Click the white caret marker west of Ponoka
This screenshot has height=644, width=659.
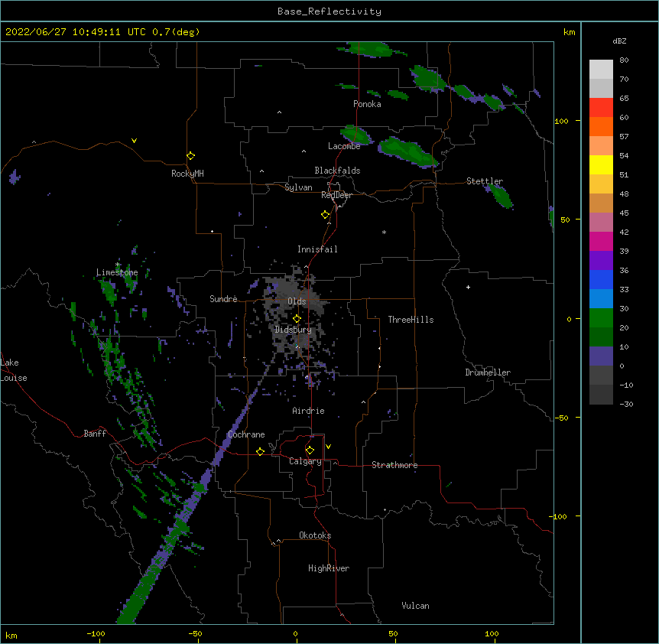coord(280,112)
